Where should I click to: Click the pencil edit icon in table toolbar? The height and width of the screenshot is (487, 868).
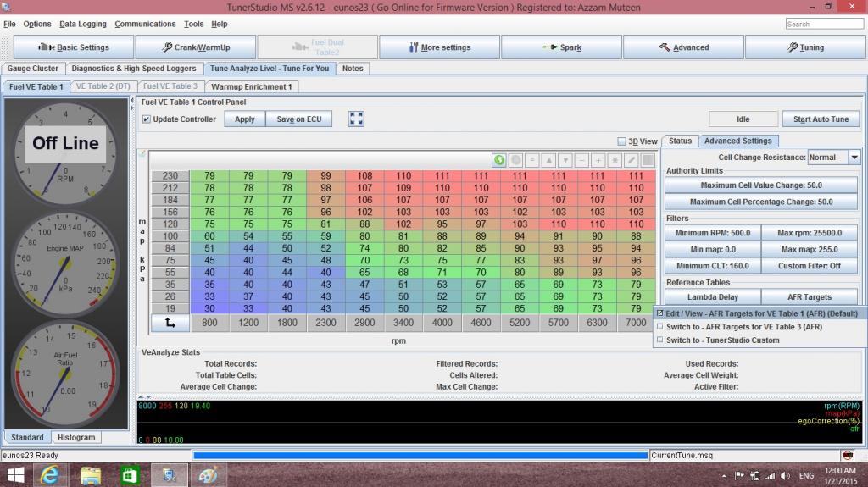[632, 160]
